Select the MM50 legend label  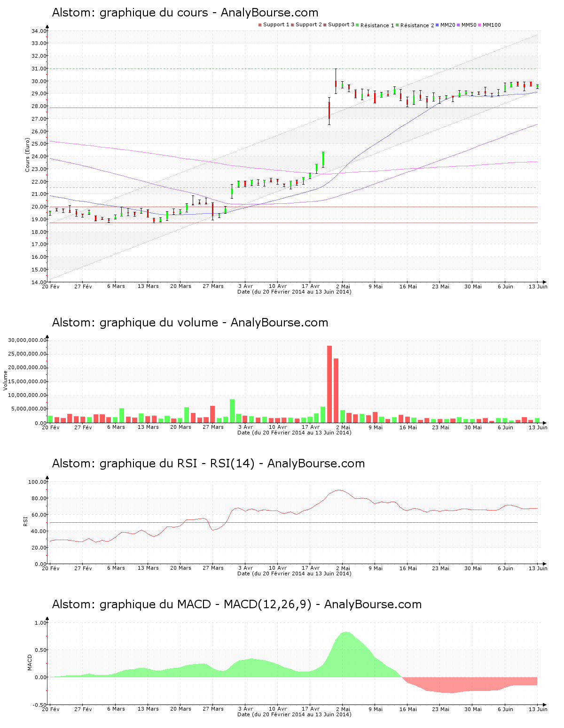(x=469, y=25)
